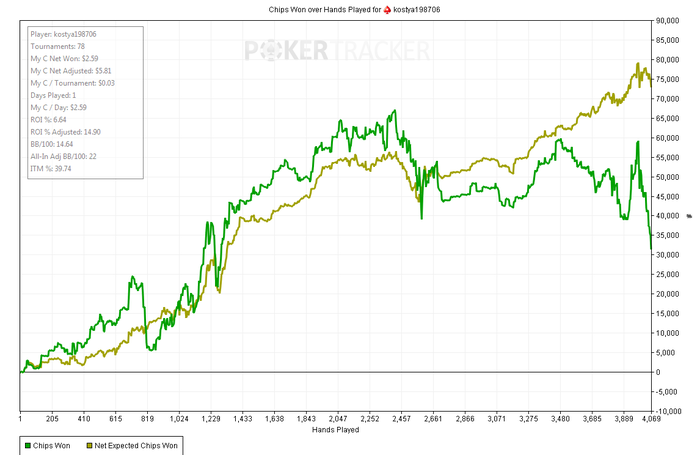700x455 pixels.
Task: Click the 'Tournaments: 78' stats line
Action: point(58,46)
